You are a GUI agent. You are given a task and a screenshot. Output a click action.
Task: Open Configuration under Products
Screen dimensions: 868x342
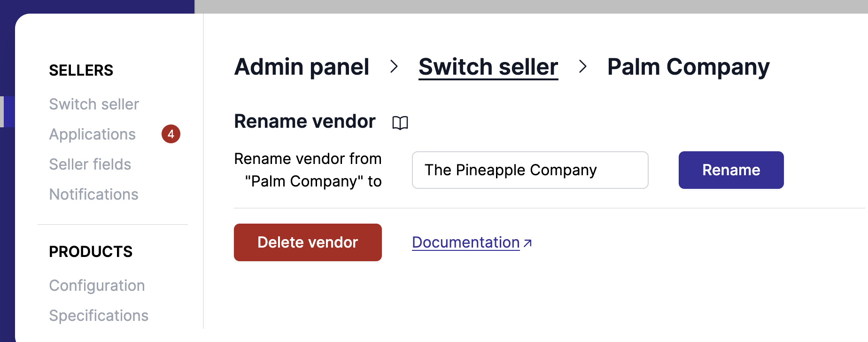point(97,285)
